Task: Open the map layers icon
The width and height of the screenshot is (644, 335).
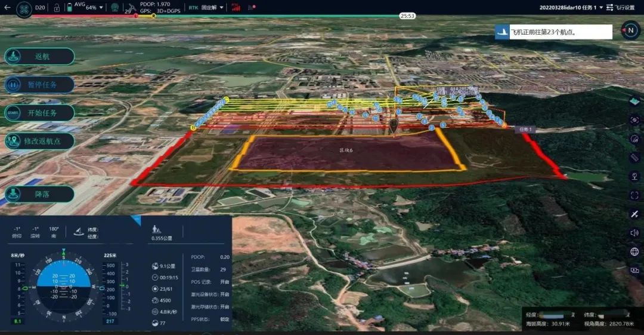Action: pos(634,101)
